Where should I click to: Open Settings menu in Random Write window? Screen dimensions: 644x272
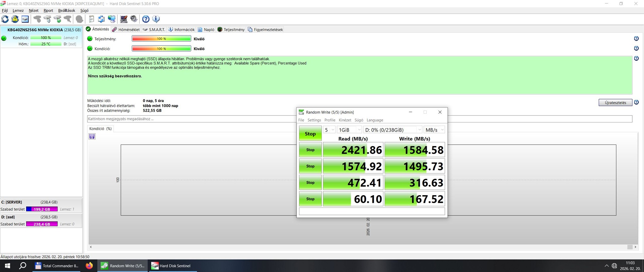tap(314, 120)
